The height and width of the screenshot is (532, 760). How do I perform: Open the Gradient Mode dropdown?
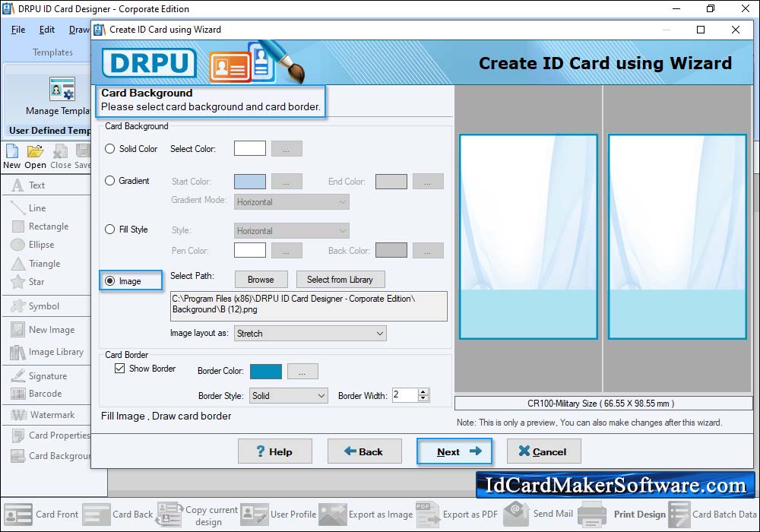click(x=292, y=202)
